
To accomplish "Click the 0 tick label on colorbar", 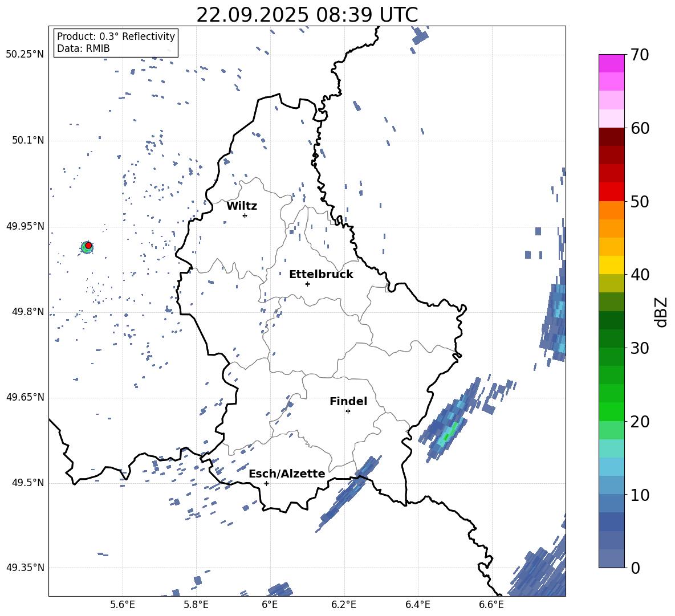I will (x=635, y=568).
